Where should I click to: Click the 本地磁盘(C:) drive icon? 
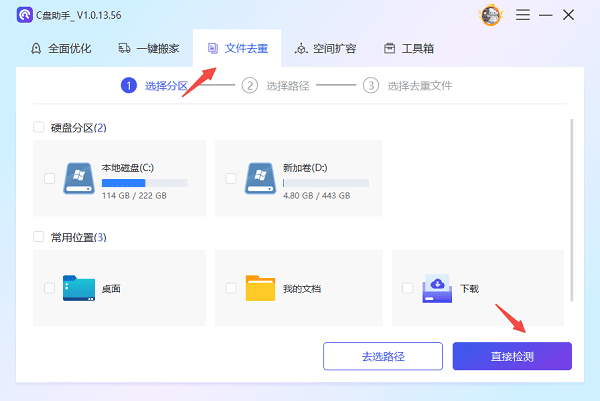click(79, 179)
